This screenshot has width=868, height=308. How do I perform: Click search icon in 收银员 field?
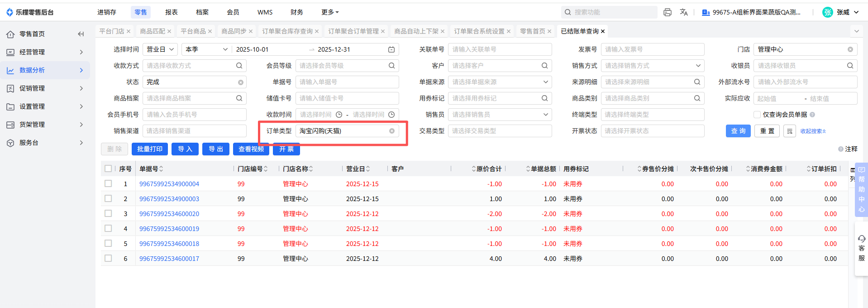click(850, 66)
